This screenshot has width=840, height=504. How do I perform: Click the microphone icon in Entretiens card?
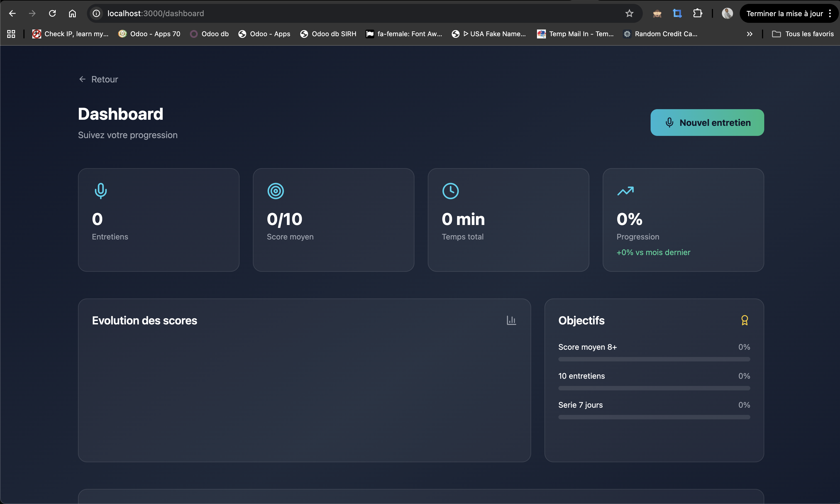pyautogui.click(x=101, y=191)
